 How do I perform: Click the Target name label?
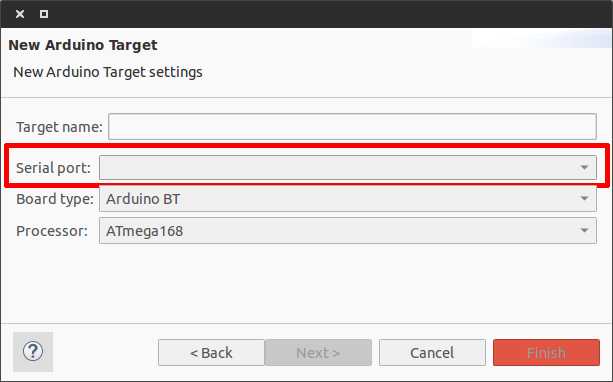coord(59,127)
